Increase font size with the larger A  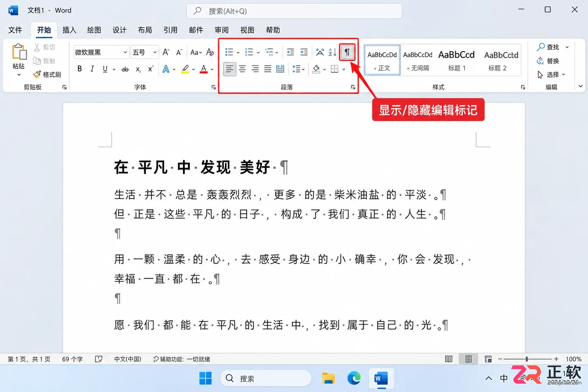pos(165,52)
